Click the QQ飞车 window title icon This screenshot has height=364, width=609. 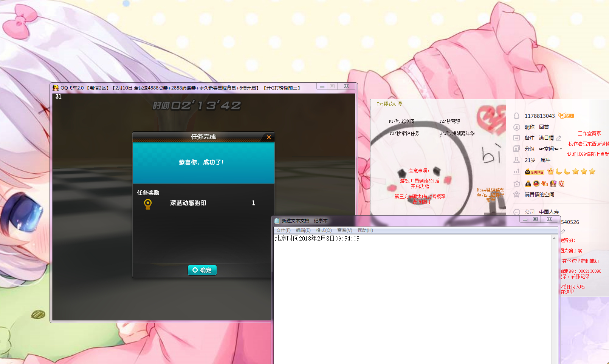[56, 88]
